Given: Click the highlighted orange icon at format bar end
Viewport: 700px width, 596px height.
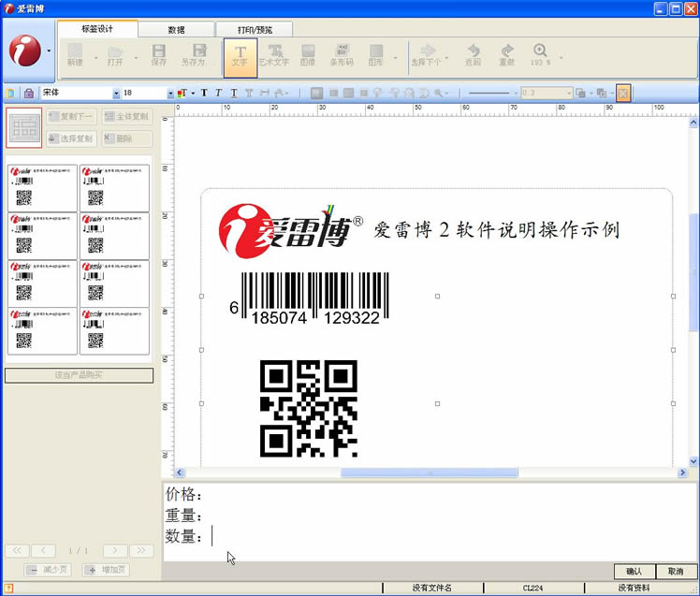Looking at the screenshot, I should point(623,93).
